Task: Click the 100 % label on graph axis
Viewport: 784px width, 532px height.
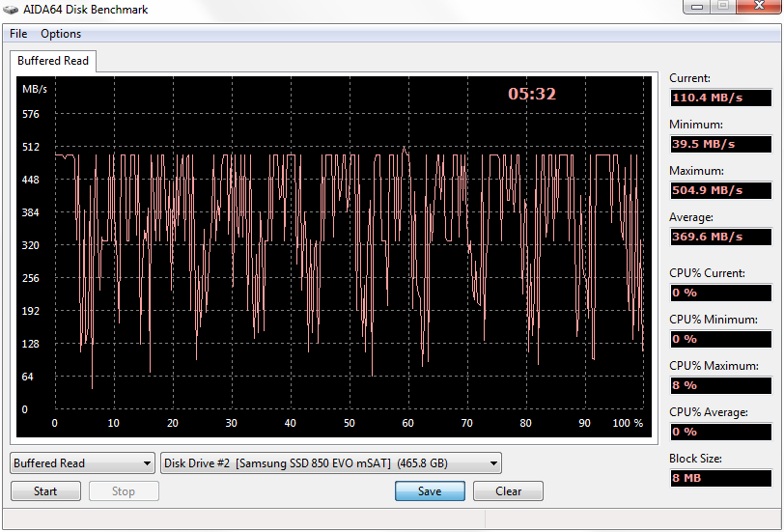Action: (628, 423)
